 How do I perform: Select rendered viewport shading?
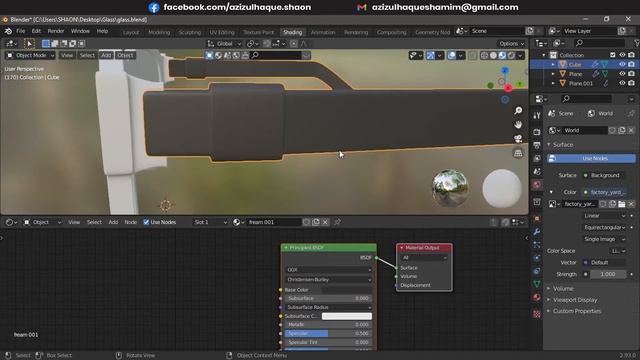[x=511, y=55]
